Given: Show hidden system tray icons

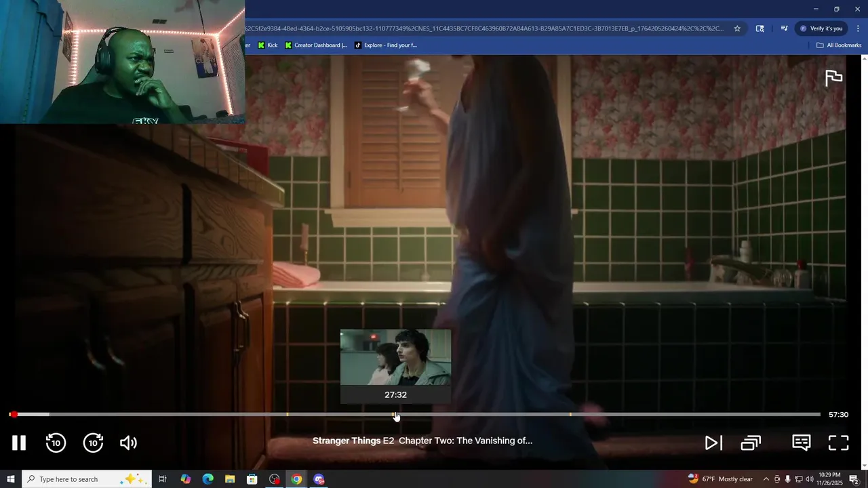Looking at the screenshot, I should pos(766,479).
